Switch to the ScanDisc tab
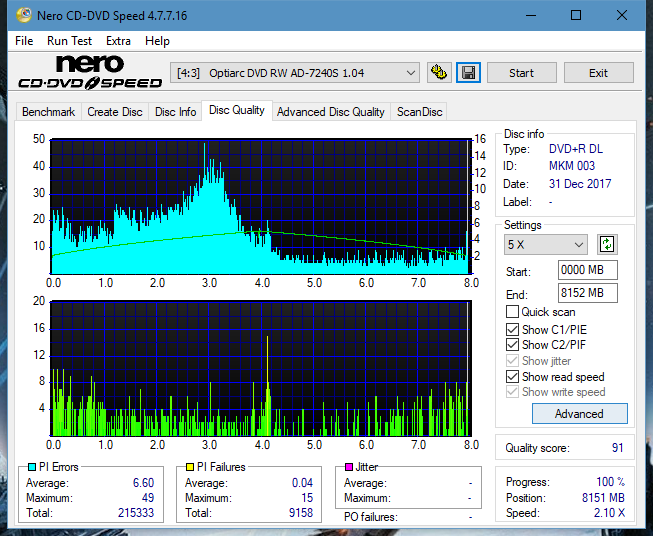 pos(419,112)
